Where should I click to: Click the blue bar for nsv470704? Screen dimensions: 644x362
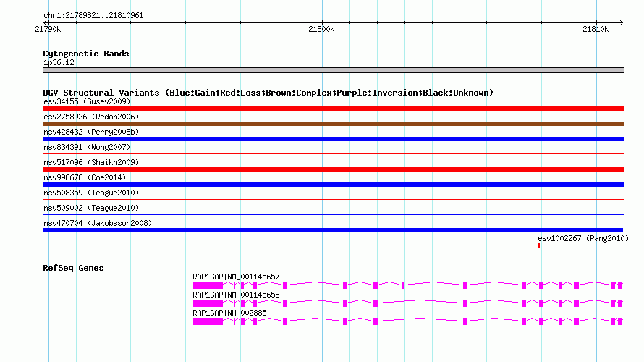333,230
